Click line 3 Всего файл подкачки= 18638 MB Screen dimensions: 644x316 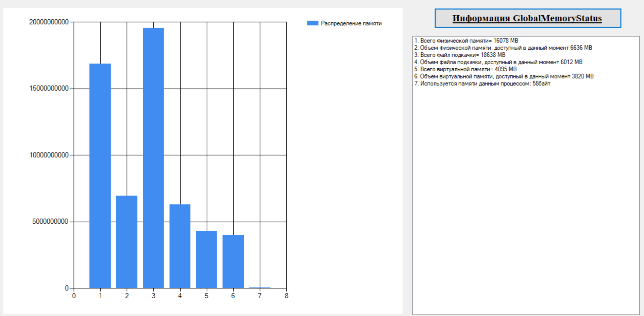(460, 55)
